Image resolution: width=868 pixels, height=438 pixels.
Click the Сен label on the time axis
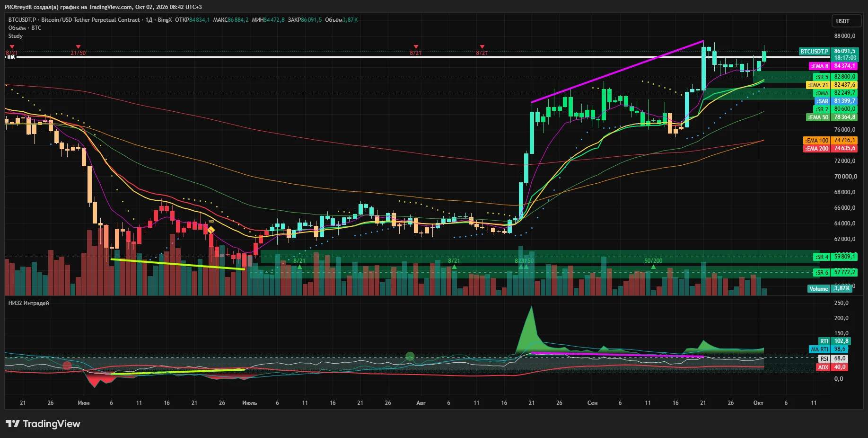point(592,403)
